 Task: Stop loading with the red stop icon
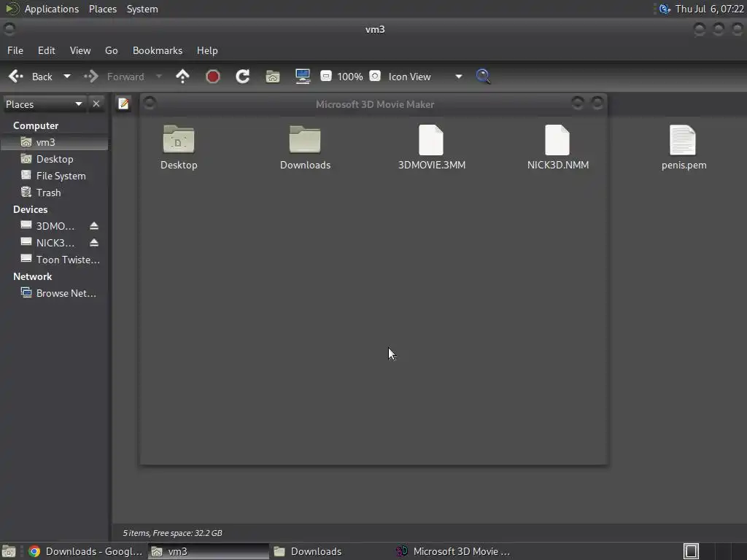(x=213, y=77)
